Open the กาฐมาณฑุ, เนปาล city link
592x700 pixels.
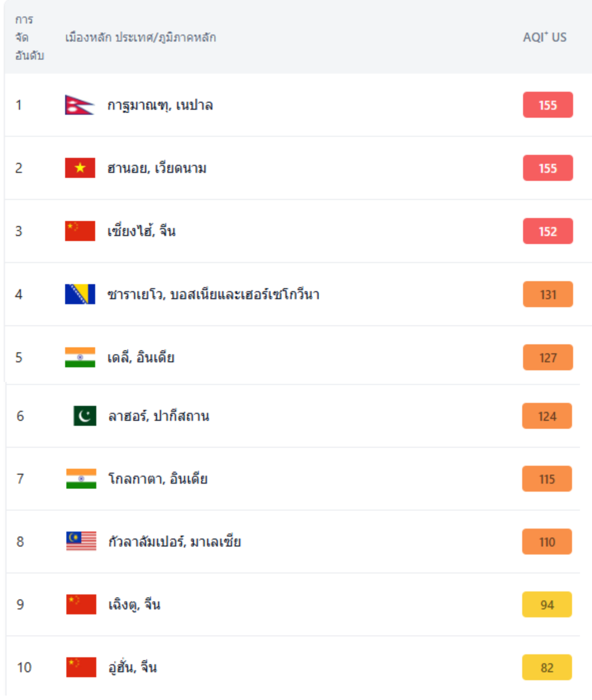coord(160,105)
